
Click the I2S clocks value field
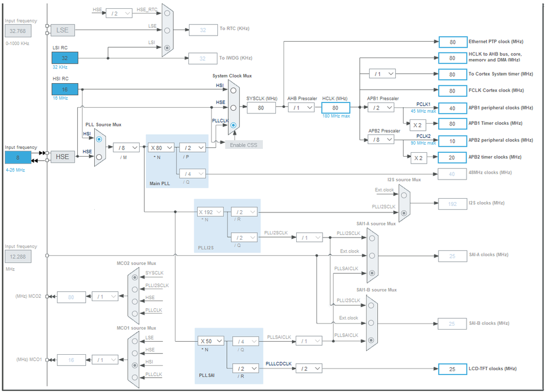(x=452, y=204)
